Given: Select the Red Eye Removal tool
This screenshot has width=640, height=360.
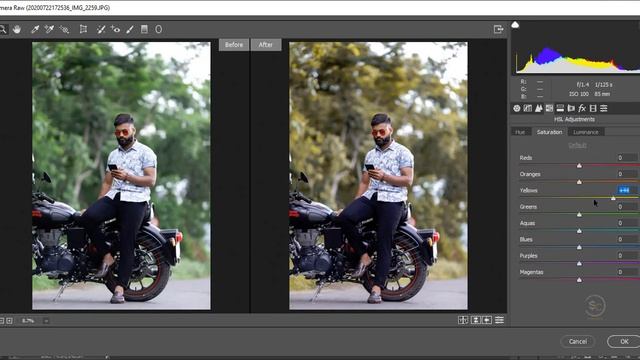Looking at the screenshot, I should [116, 29].
